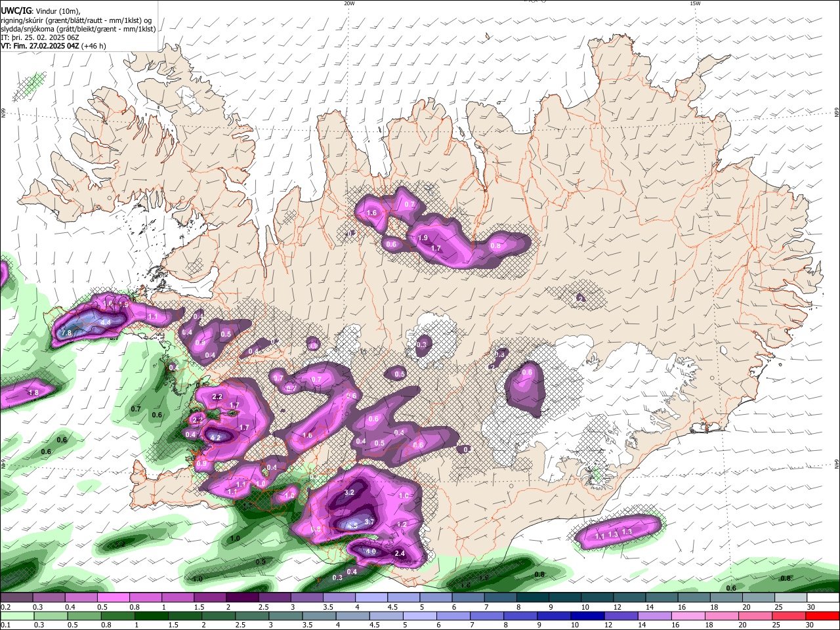This screenshot has width=840, height=630.
Task: Click the '7.8' precipitation value on the map
Action: click(x=66, y=333)
